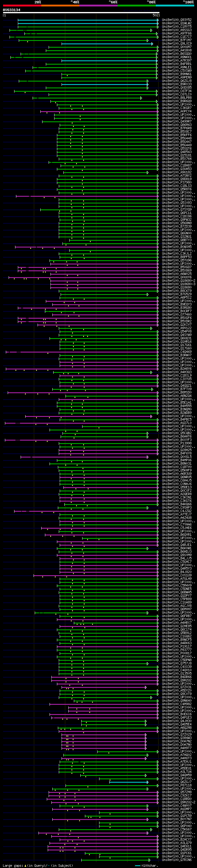Select the UniRef100_B6QVR1 hit label

tap(176, 535)
